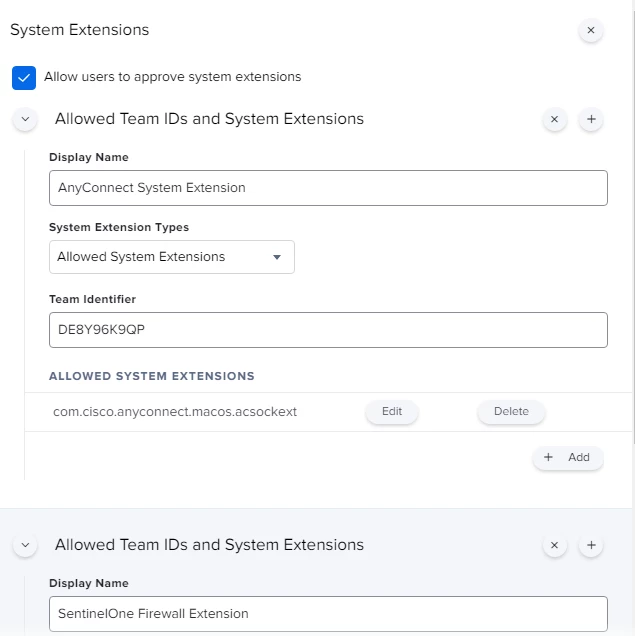Remove the SentinelOne Allowed Team IDs section
Viewport: 635px width, 636px height.
[x=554, y=545]
